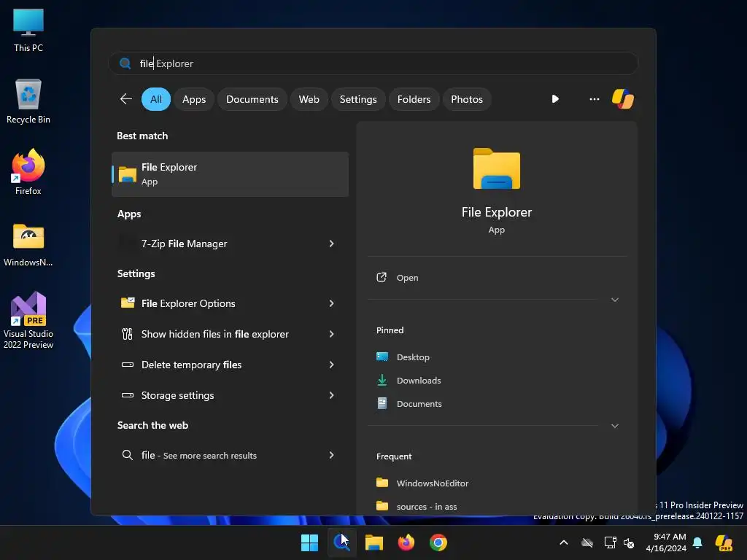This screenshot has height=560, width=747.
Task: Open WindowsNoEditor frequent folder icon
Action: pos(382,483)
